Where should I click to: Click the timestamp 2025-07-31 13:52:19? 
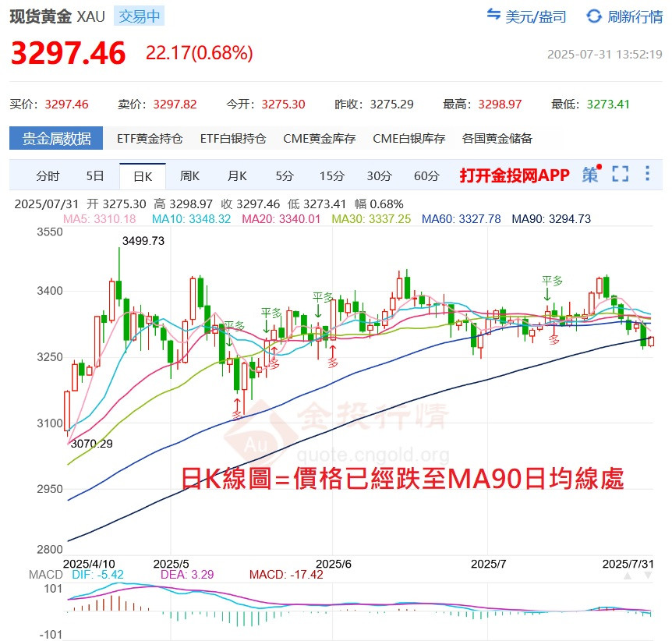click(605, 55)
